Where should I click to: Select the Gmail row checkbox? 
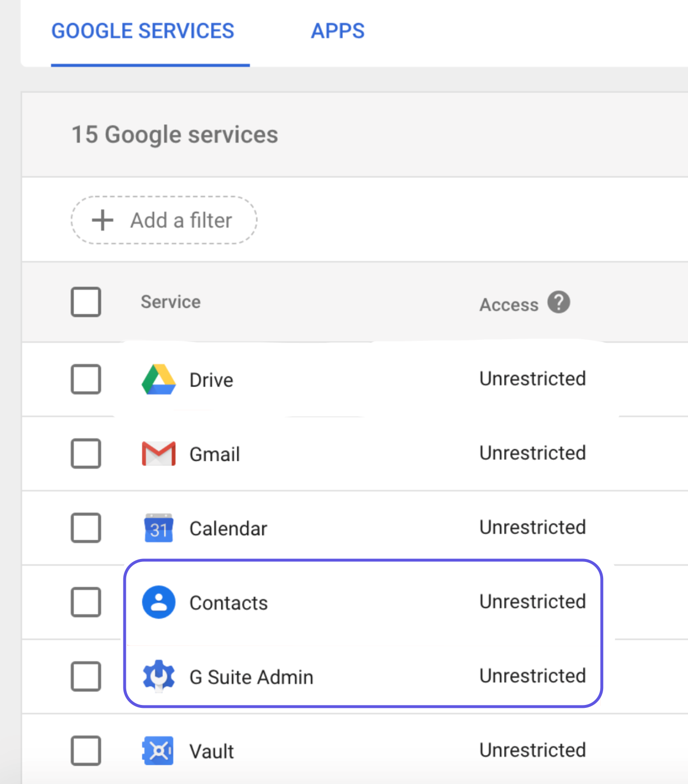[x=86, y=453]
